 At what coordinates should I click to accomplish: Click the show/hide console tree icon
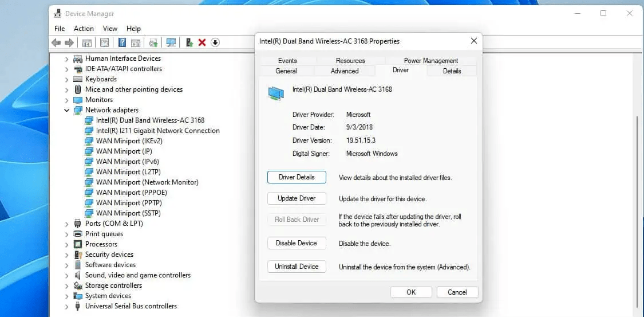pos(87,42)
